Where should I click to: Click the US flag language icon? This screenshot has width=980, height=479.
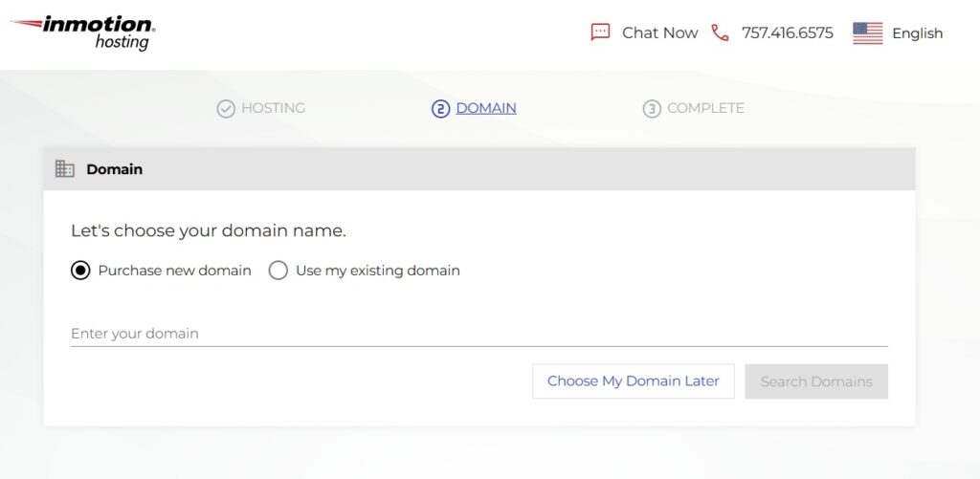coord(867,33)
